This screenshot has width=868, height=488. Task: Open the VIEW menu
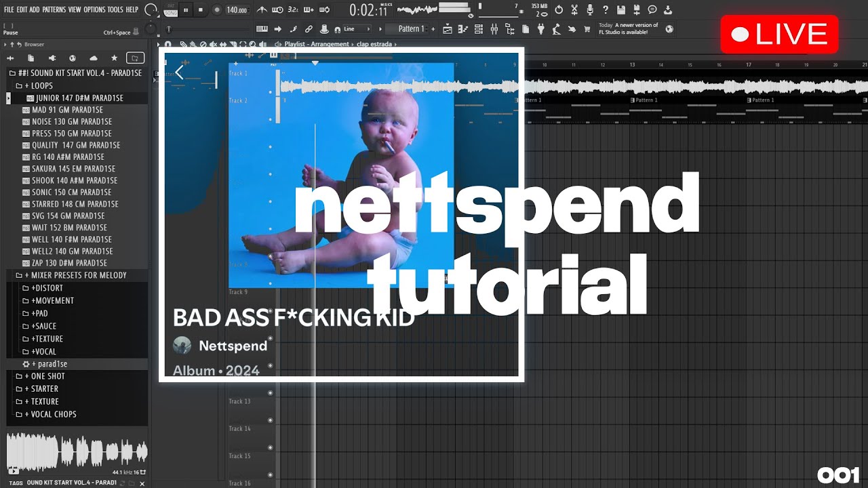(75, 9)
